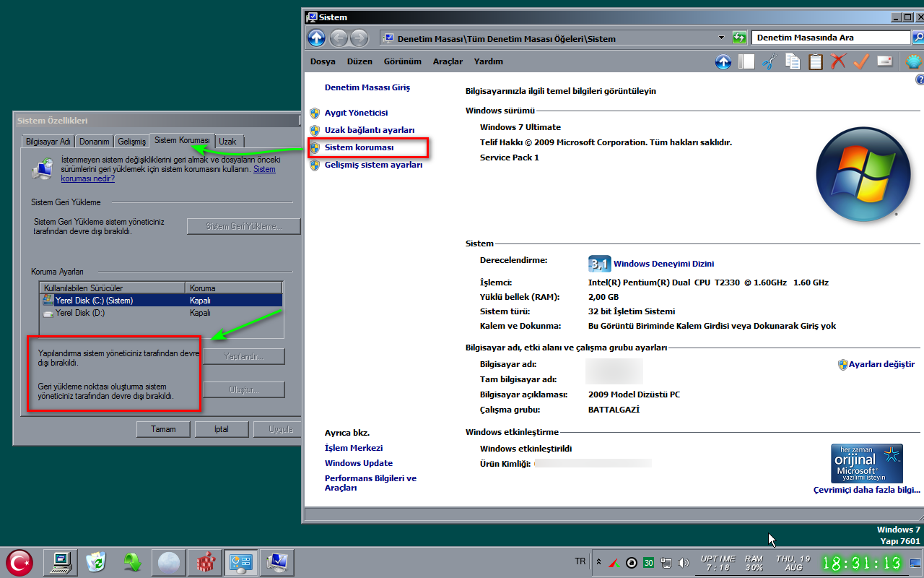The width and height of the screenshot is (924, 578).
Task: Open the Recycle Bin taskbar icon
Action: pyautogui.click(x=96, y=561)
